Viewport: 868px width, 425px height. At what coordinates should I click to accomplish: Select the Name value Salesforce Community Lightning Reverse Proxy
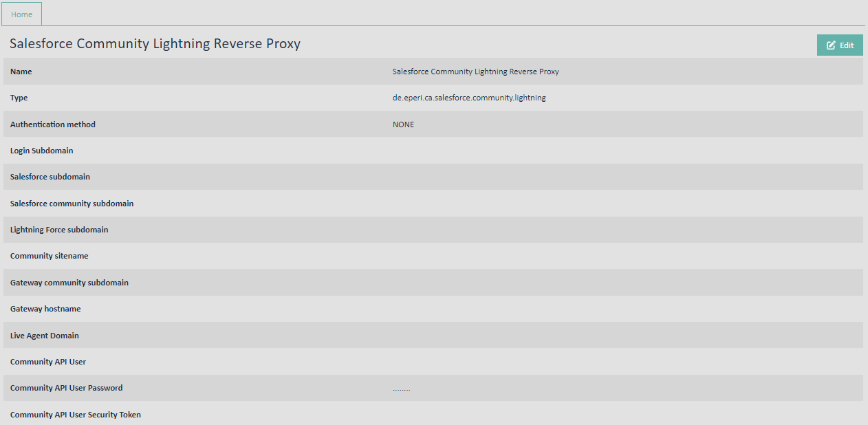[x=476, y=72]
